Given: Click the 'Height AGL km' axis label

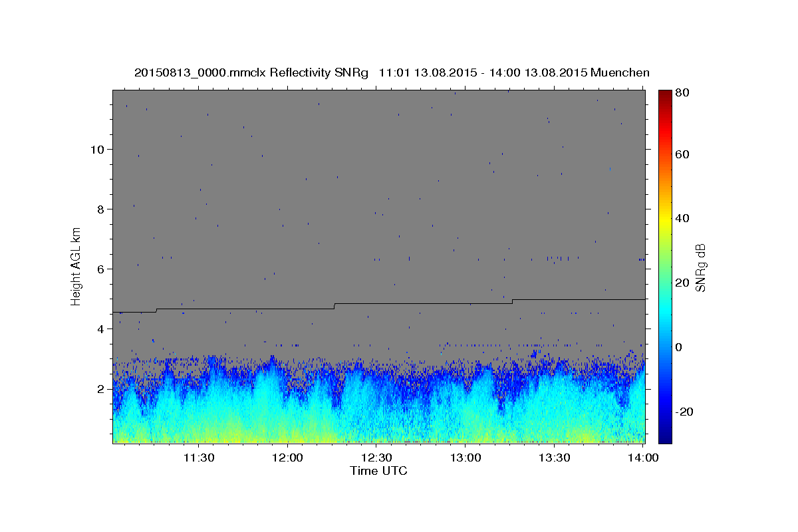Looking at the screenshot, I should 76,266.
